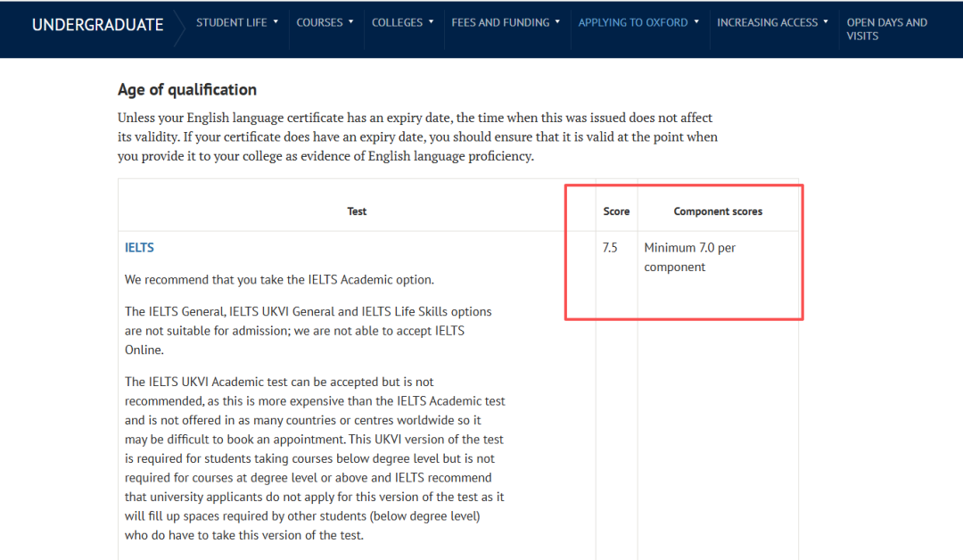Click the paragraph about IELTS Life Skills options
This screenshot has width=963, height=560.
308,331
